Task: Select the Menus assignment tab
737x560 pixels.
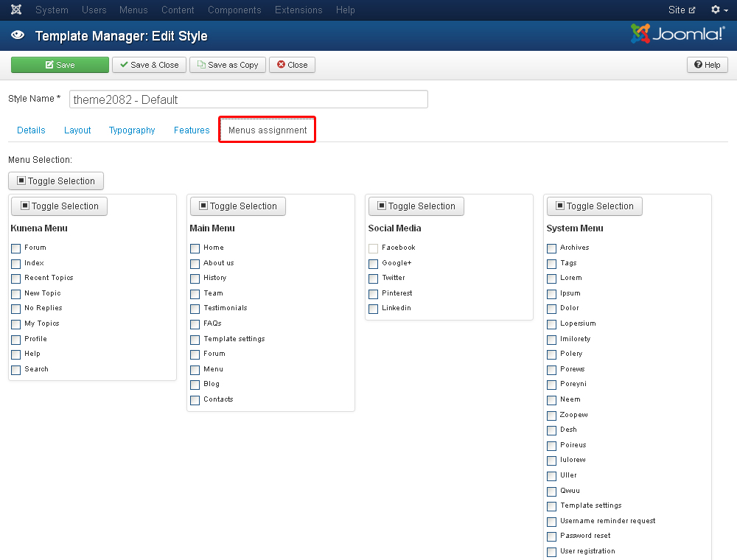Action: pyautogui.click(x=268, y=130)
